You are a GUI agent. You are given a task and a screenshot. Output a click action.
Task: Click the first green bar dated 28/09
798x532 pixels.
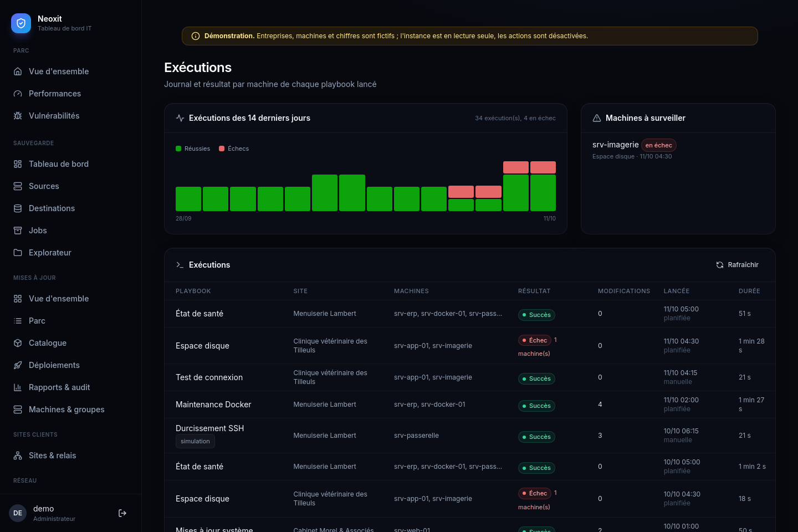pos(188,199)
